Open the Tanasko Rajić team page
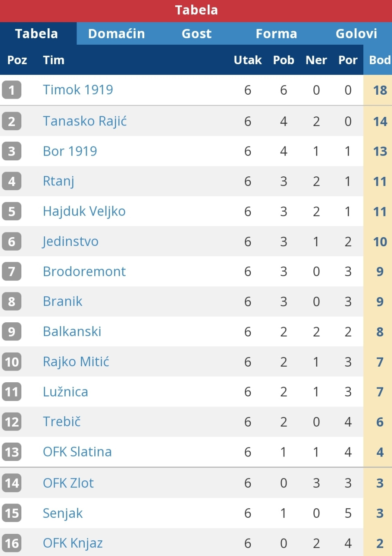392x556 pixels. click(x=85, y=121)
